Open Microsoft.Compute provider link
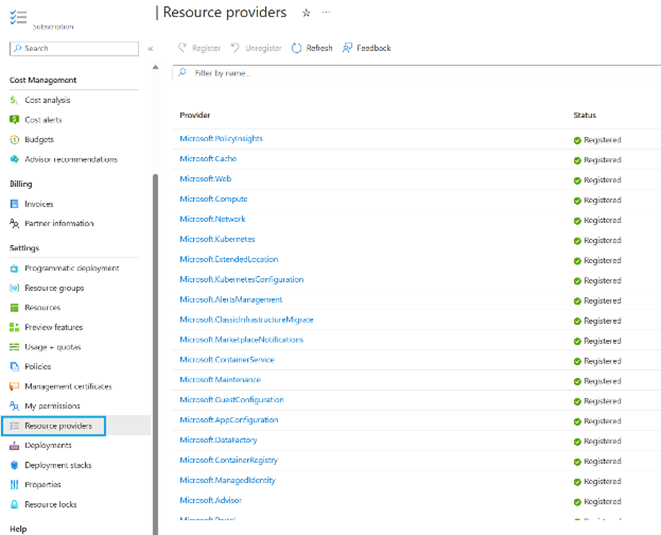 (213, 199)
